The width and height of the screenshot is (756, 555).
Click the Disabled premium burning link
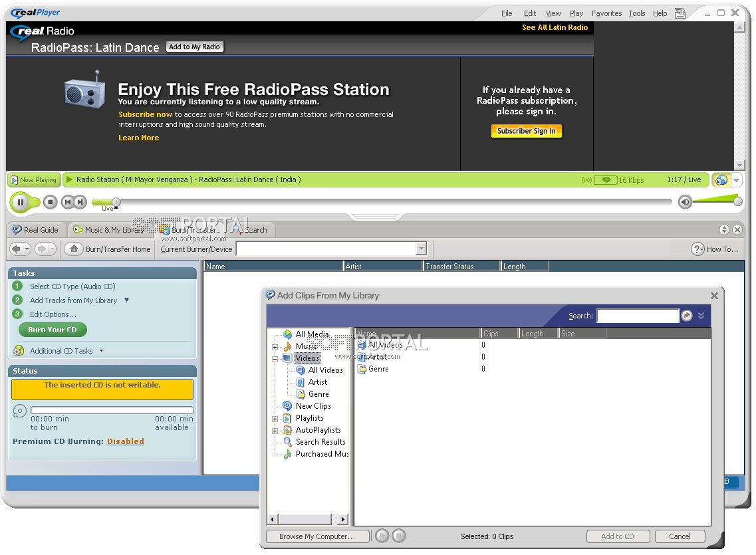(126, 441)
